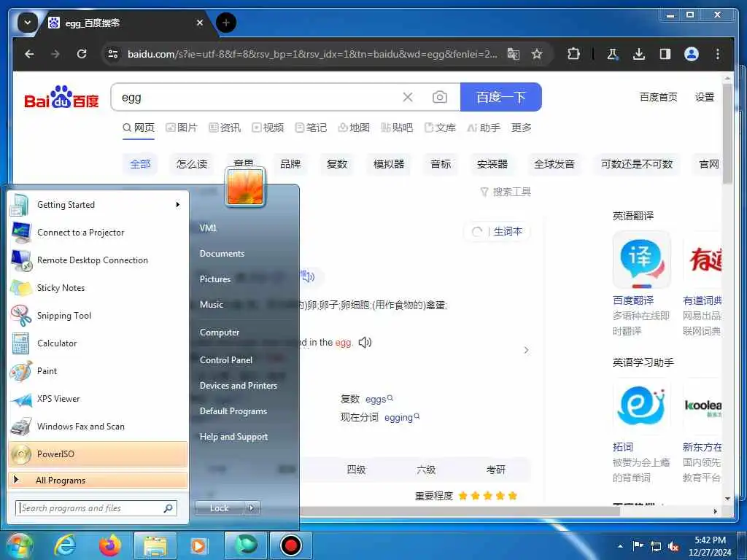Click the page vertical scrollbar thumb
The image size is (747, 560).
tap(727, 133)
